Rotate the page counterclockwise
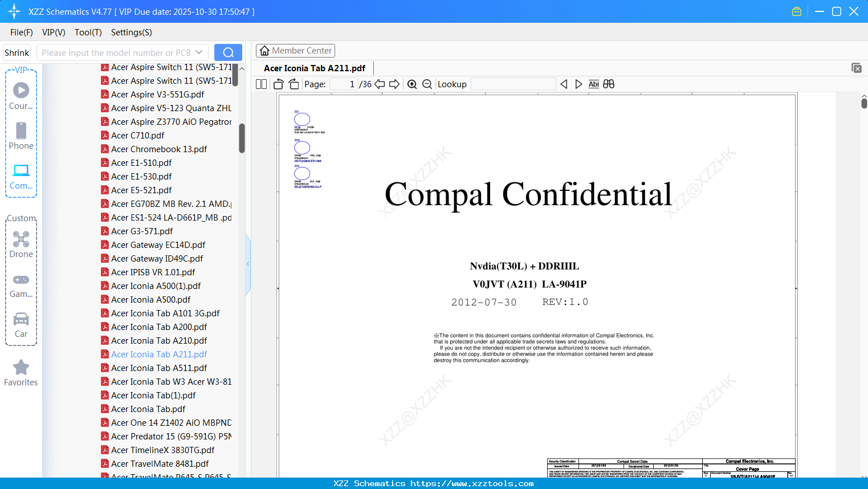The image size is (868, 489). (x=279, y=84)
